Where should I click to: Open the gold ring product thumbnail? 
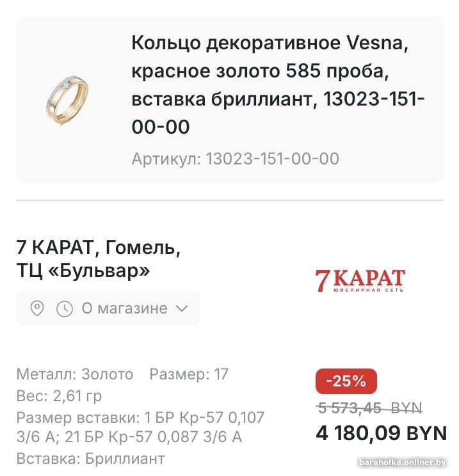click(x=68, y=100)
